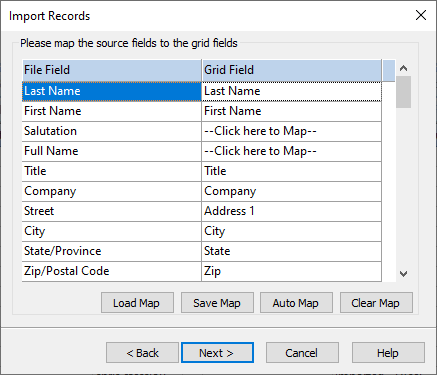Close the Import Records dialog
Image resolution: width=437 pixels, height=375 pixels.
click(421, 15)
